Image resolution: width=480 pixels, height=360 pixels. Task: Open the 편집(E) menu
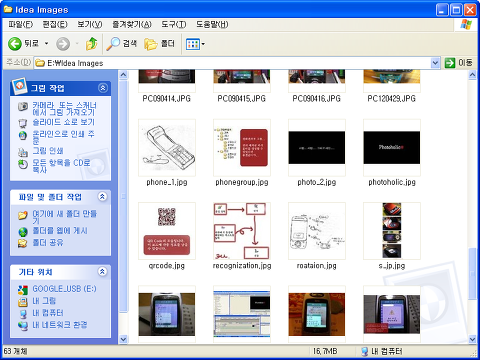click(55, 24)
